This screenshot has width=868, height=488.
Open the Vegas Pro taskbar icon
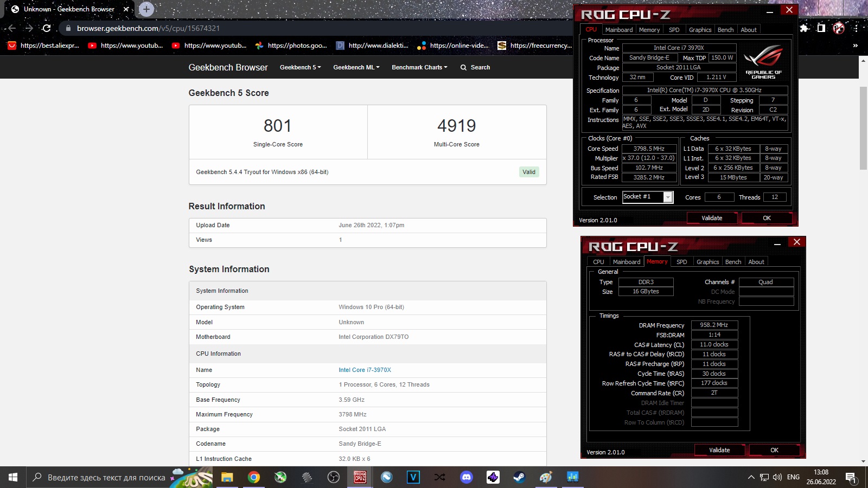click(413, 477)
